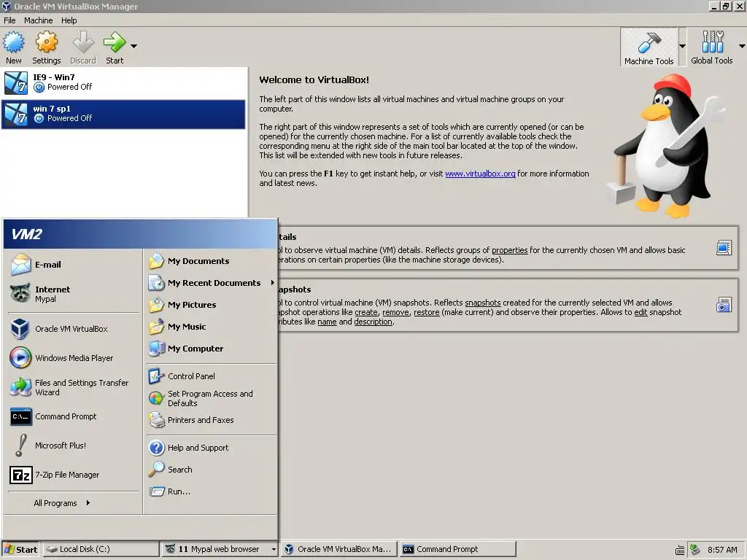747x560 pixels.
Task: Open Help and Support
Action: tap(211, 448)
